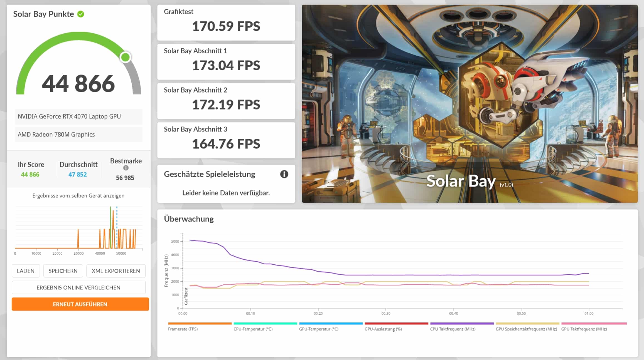
Task: Click Ergebnisse vom selben Gerät anzeigen
Action: 78,196
